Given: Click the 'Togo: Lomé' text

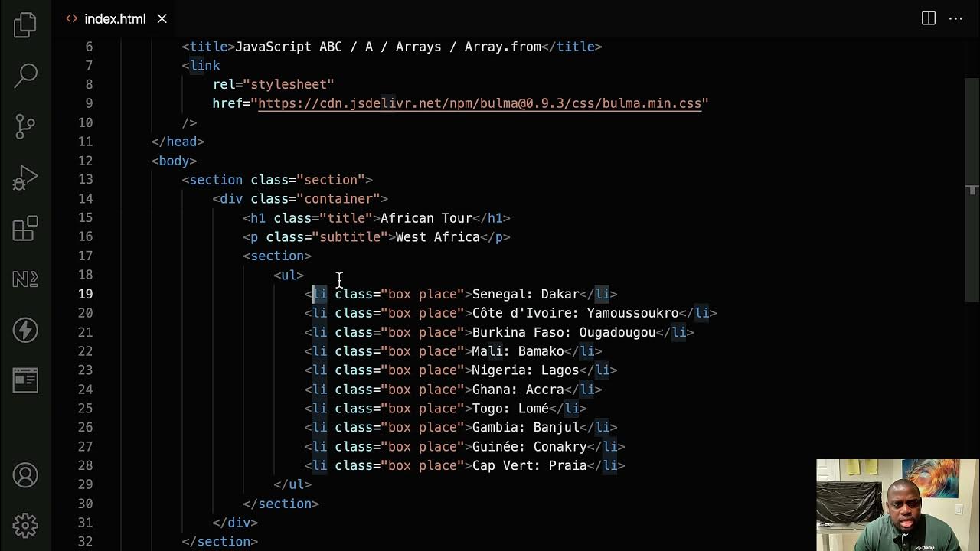Looking at the screenshot, I should tap(510, 409).
